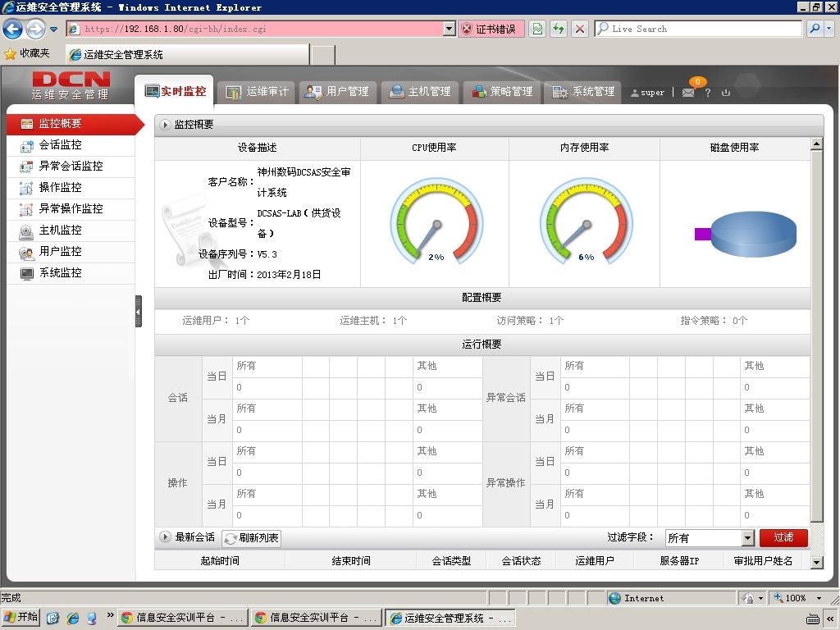Screen dimensions: 840x630
Task: Switch to the 系统管理 tab
Action: (583, 92)
